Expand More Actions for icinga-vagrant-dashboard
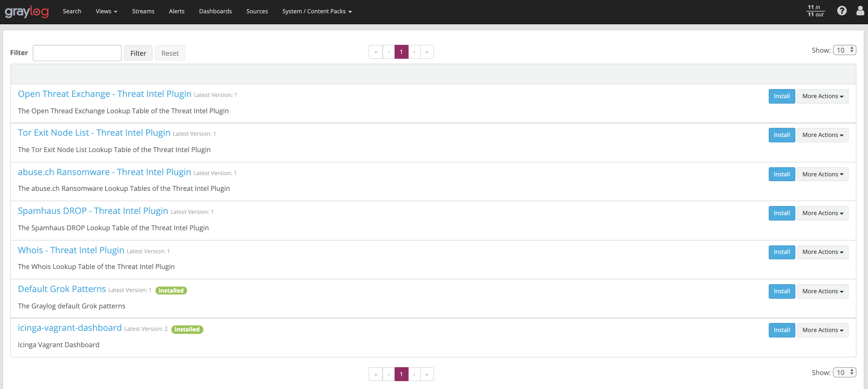 pyautogui.click(x=823, y=330)
